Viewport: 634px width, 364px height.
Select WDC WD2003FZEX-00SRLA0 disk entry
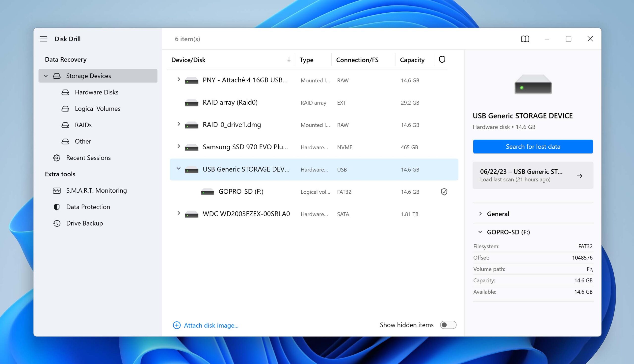click(246, 214)
